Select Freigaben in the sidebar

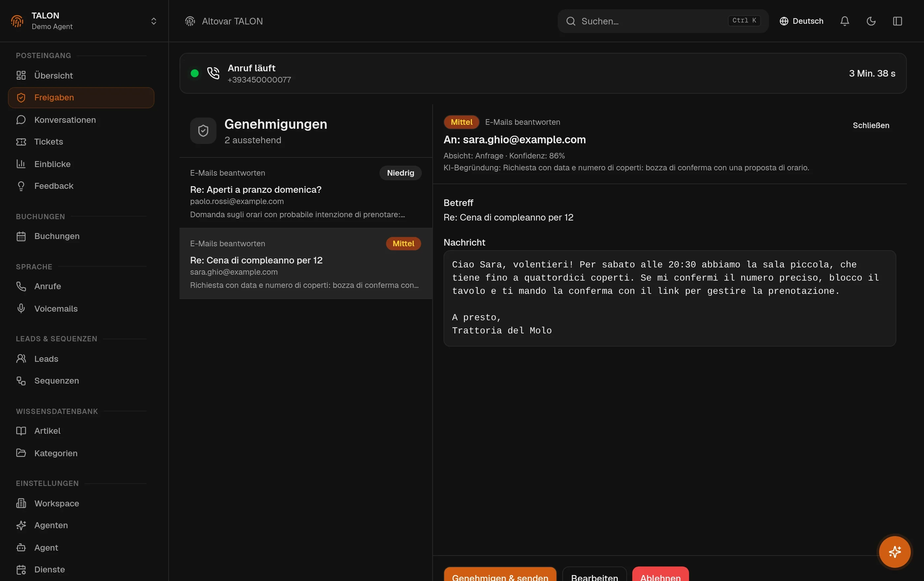coord(81,97)
